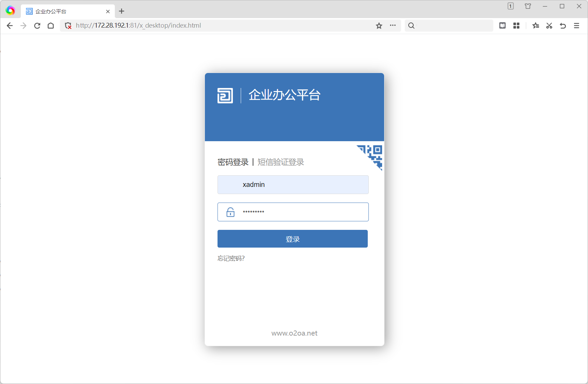The height and width of the screenshot is (384, 588).
Task: Bookmark page with star icon
Action: [x=379, y=26]
